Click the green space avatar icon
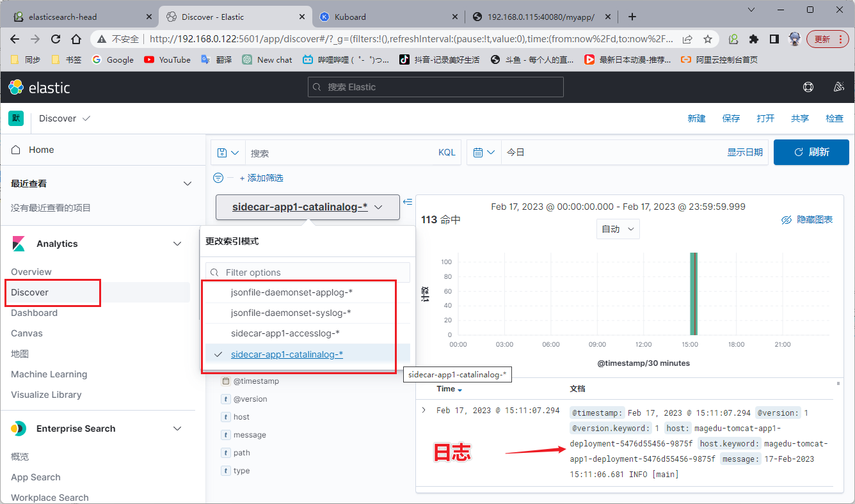The width and height of the screenshot is (855, 504). (x=15, y=118)
